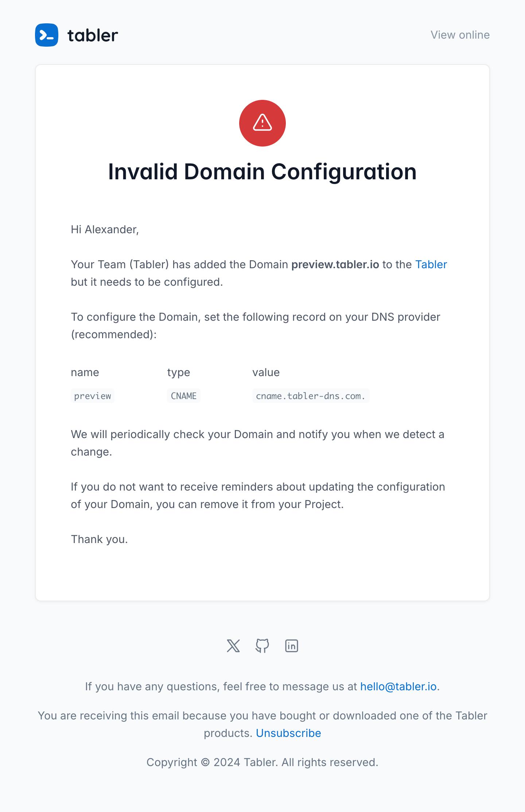The height and width of the screenshot is (812, 525).
Task: Click the hello@tabler.io email link
Action: click(398, 686)
